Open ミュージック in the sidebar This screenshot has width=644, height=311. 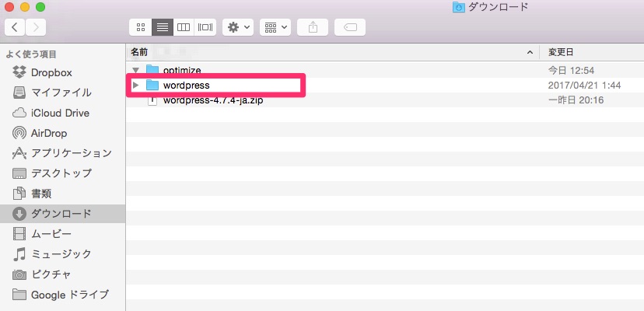coord(62,254)
